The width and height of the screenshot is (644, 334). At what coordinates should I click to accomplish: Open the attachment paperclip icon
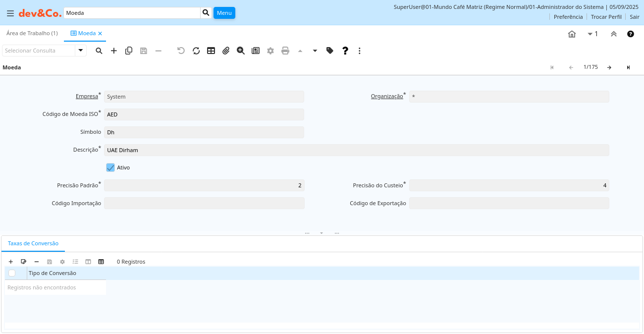[226, 51]
